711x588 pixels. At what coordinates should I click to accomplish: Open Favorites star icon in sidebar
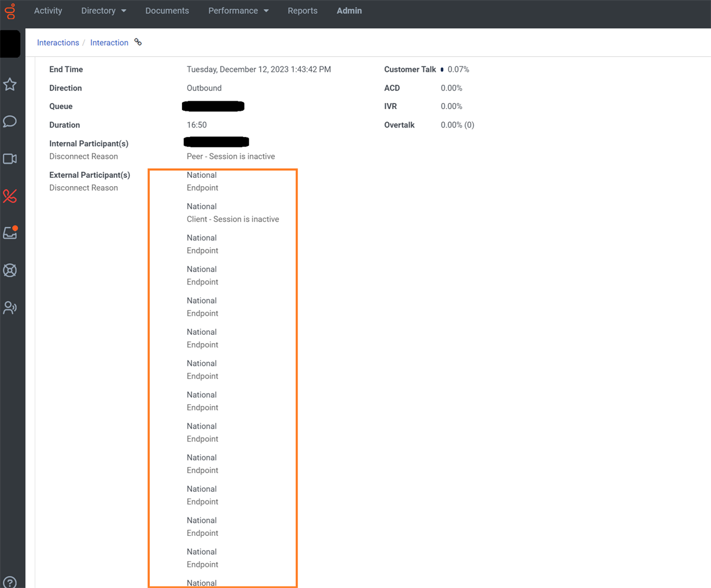[x=9, y=84]
